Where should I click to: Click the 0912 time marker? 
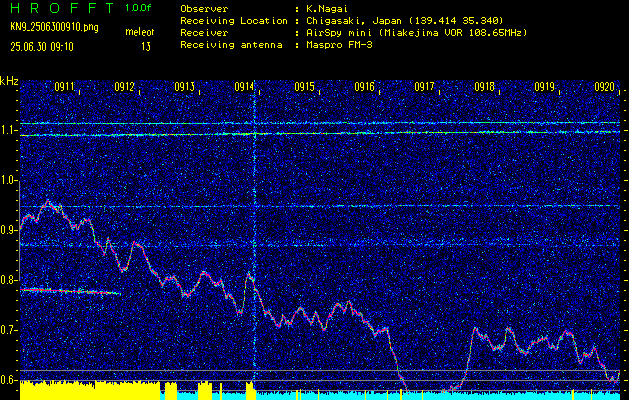pyautogui.click(x=124, y=87)
